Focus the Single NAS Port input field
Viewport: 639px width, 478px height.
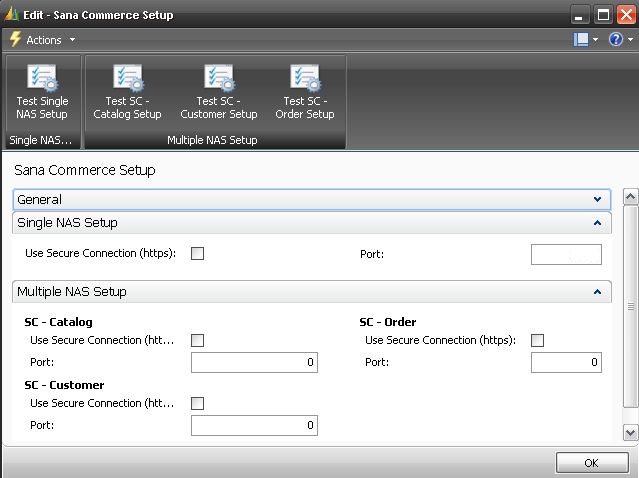pyautogui.click(x=566, y=254)
